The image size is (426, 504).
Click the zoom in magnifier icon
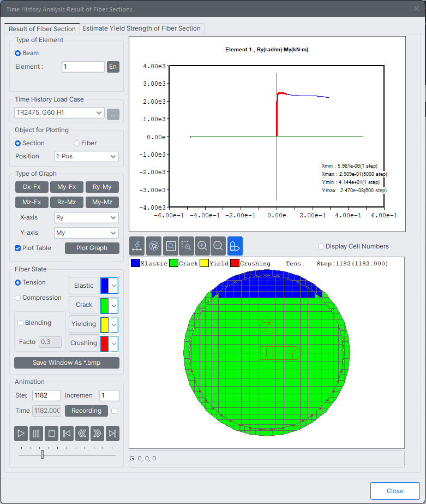coord(202,246)
